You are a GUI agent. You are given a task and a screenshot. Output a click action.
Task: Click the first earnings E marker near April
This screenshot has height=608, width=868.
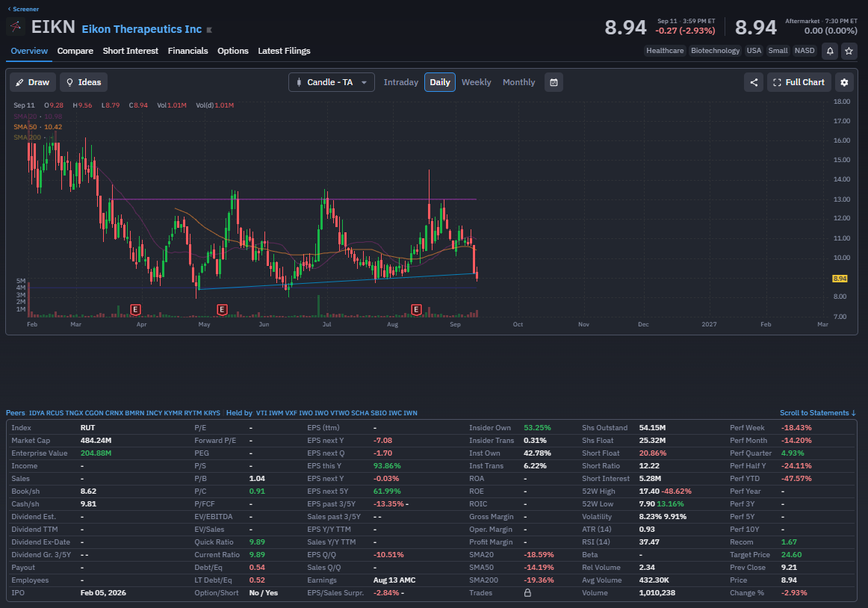pyautogui.click(x=135, y=309)
